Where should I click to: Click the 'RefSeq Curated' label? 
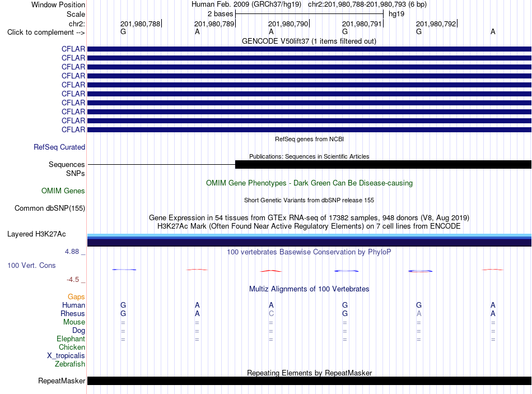pyautogui.click(x=59, y=147)
